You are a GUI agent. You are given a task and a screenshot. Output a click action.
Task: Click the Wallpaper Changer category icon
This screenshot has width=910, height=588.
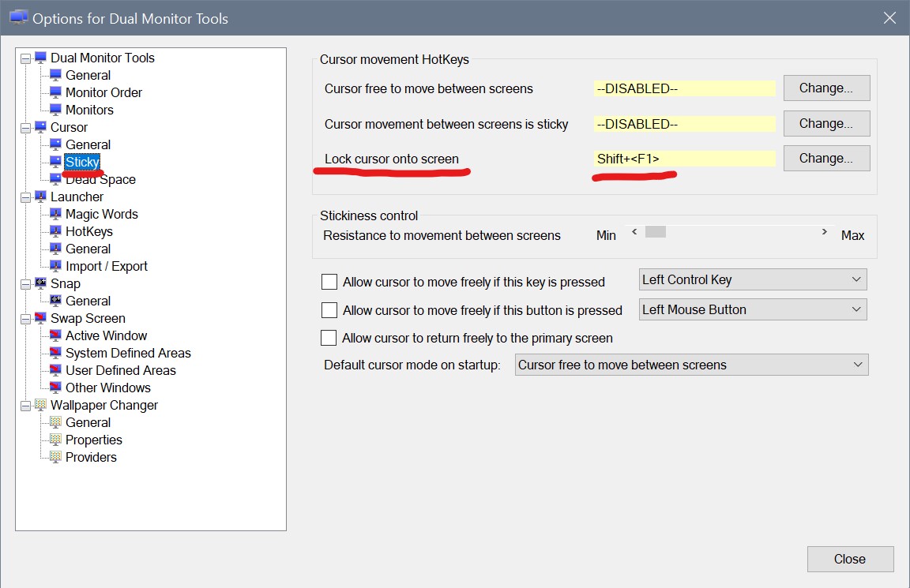tap(40, 405)
